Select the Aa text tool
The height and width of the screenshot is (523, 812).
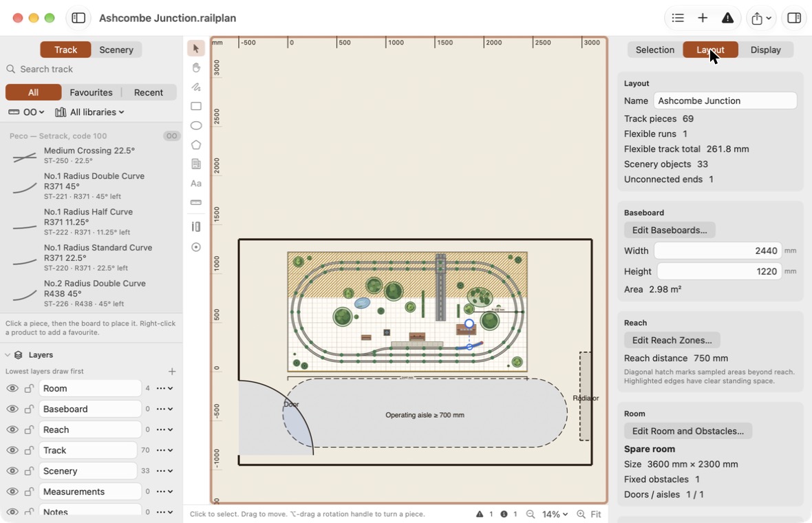(x=195, y=183)
